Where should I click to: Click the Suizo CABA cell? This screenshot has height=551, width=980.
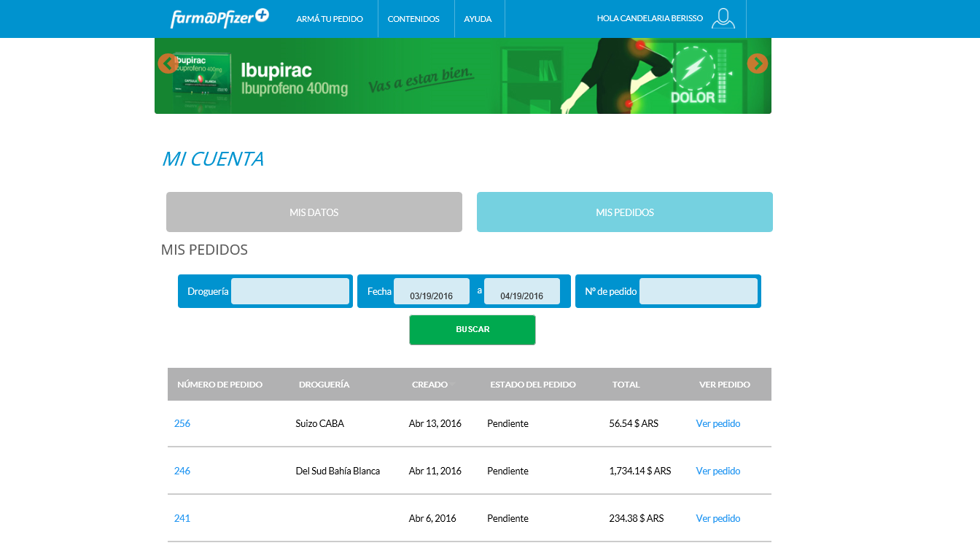tap(320, 423)
